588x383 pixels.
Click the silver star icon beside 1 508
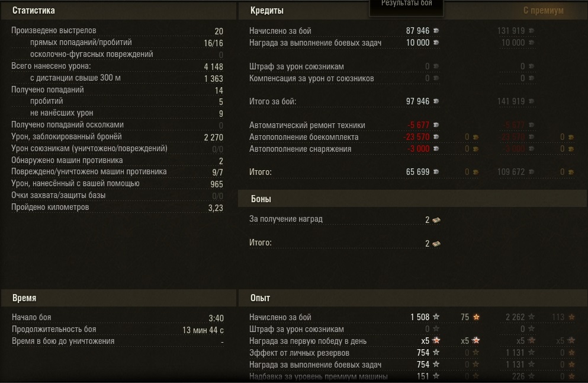[x=436, y=317]
